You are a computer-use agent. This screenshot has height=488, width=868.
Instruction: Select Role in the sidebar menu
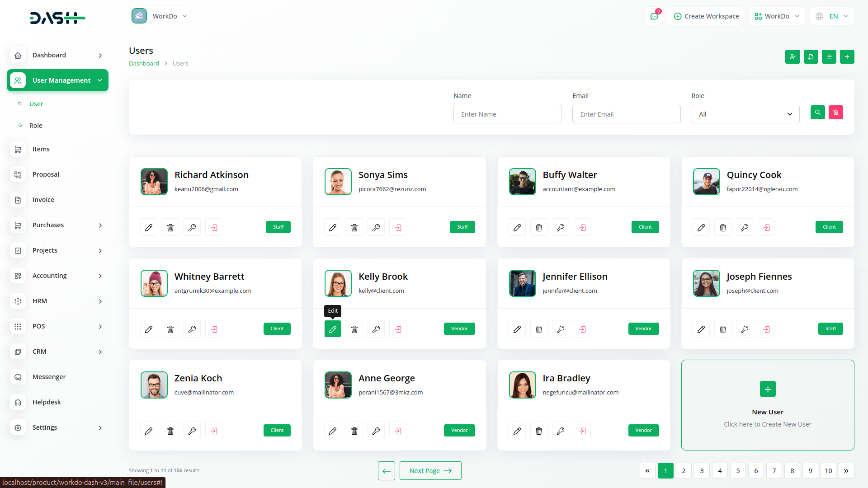coord(36,126)
